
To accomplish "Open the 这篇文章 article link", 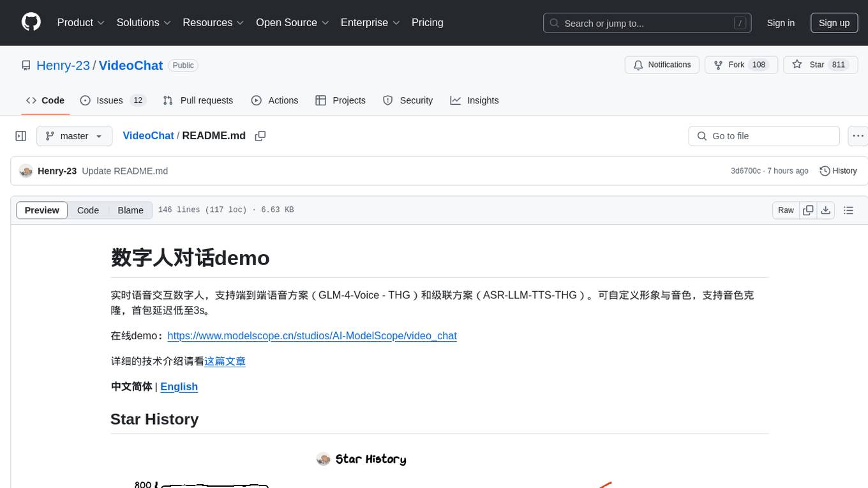I will point(225,361).
